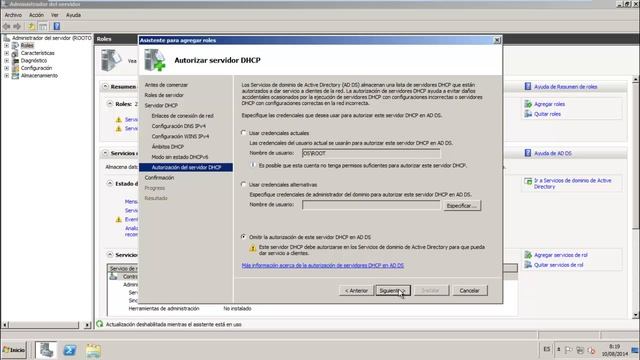Click the Agregar roles icon
640x360 pixels.
(528, 104)
